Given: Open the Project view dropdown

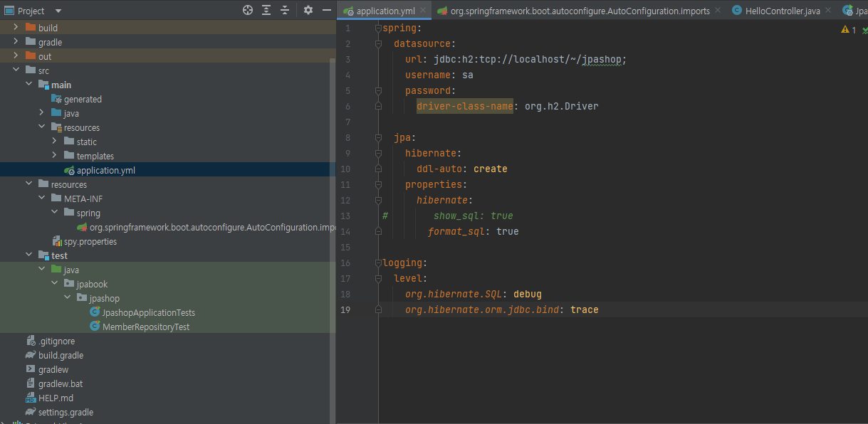Looking at the screenshot, I should pyautogui.click(x=58, y=11).
